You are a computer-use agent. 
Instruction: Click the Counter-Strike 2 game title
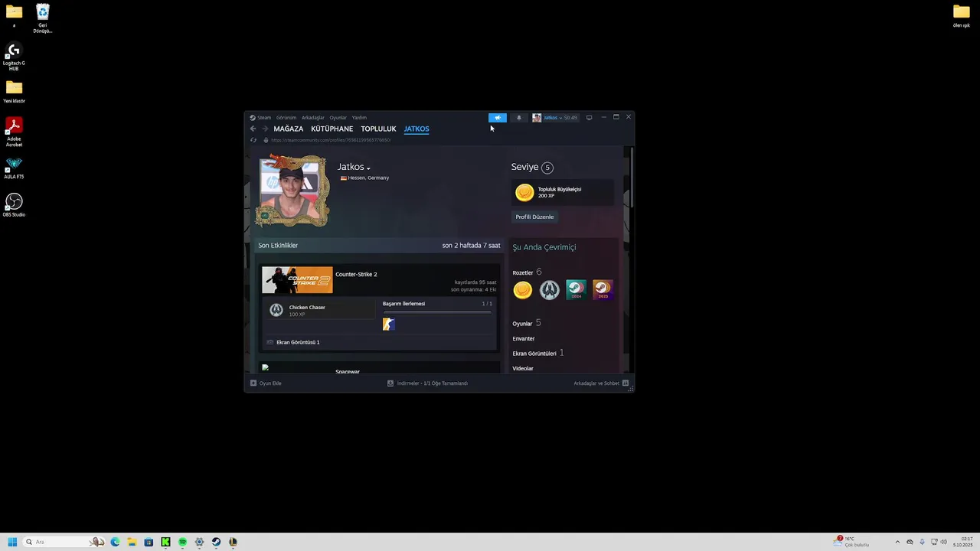(356, 274)
